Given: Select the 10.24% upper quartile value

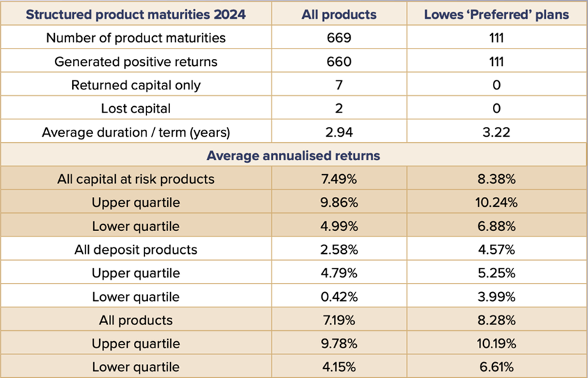Looking at the screenshot, I should [496, 203].
